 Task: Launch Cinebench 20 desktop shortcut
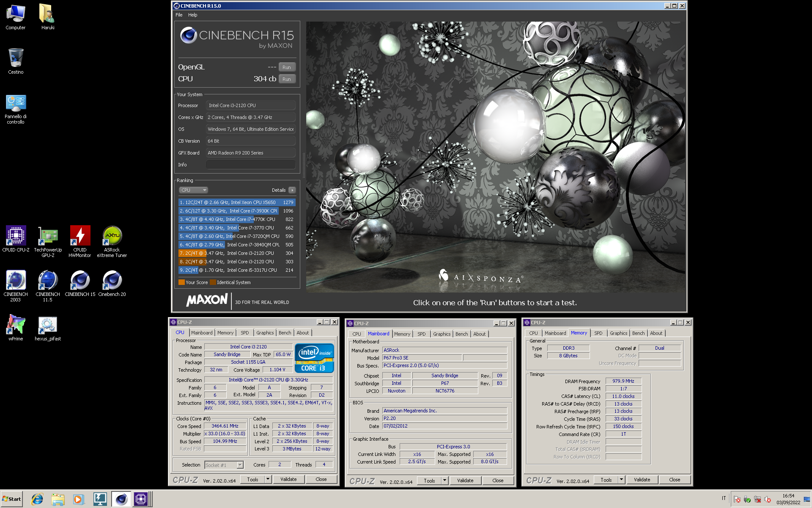112,284
